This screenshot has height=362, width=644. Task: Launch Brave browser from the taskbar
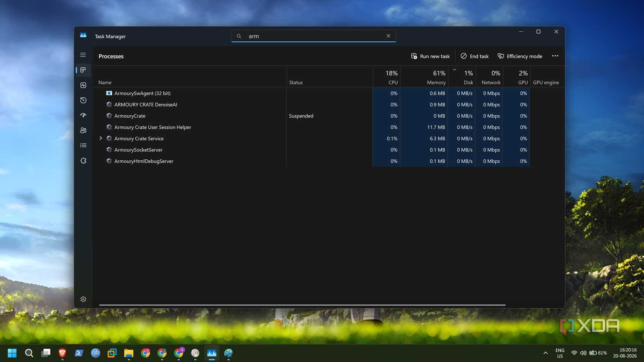[62, 353]
